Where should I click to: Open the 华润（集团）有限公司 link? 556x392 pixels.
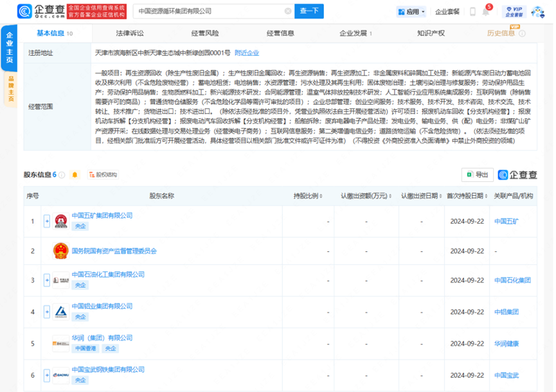click(102, 338)
